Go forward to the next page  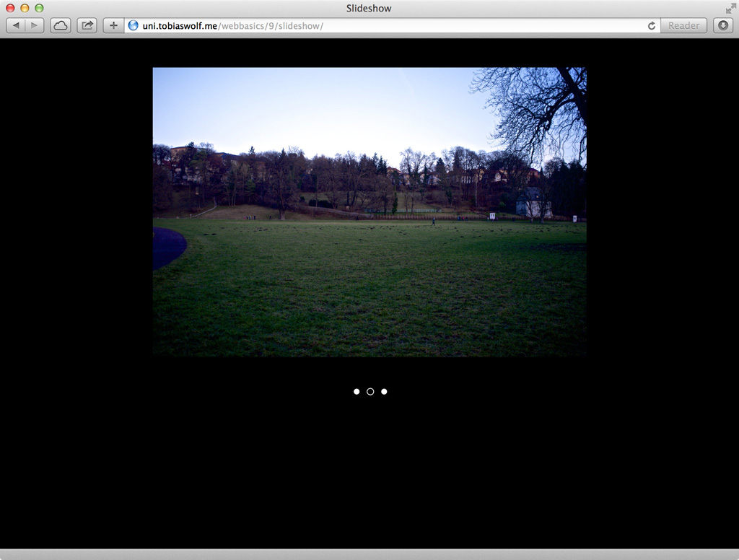point(34,25)
